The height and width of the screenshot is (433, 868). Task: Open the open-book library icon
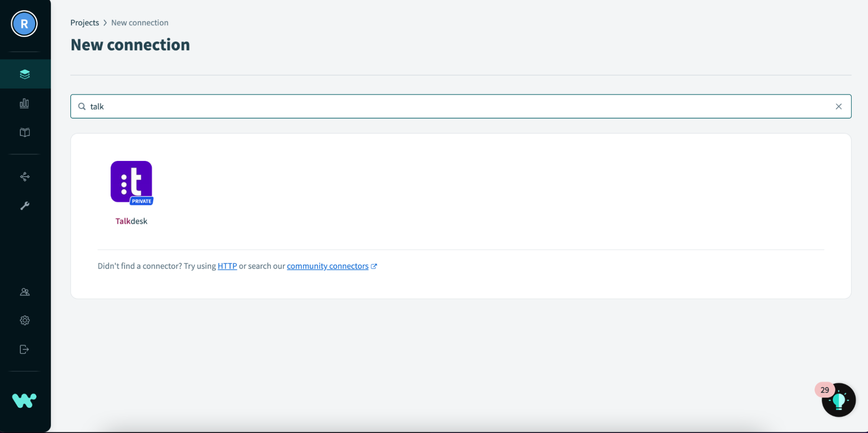click(25, 132)
